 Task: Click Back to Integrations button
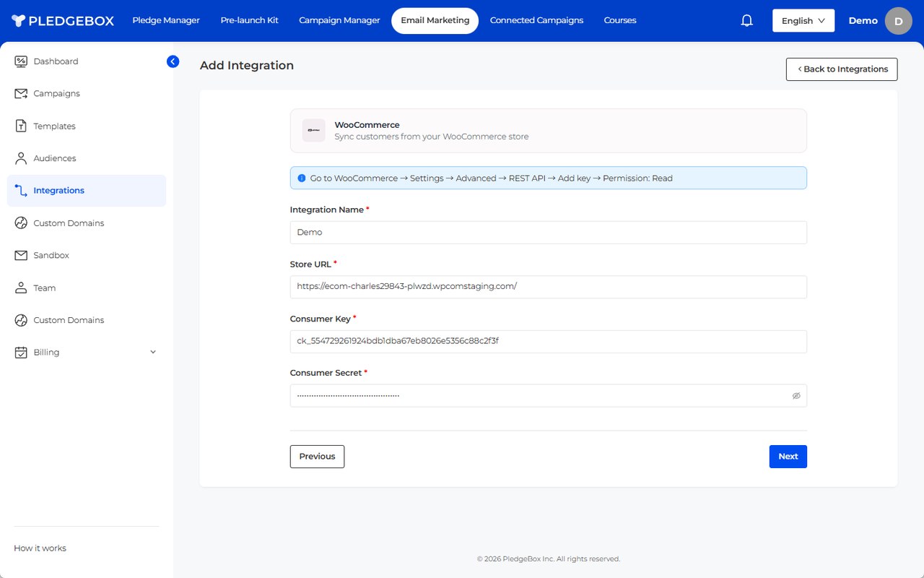point(842,69)
